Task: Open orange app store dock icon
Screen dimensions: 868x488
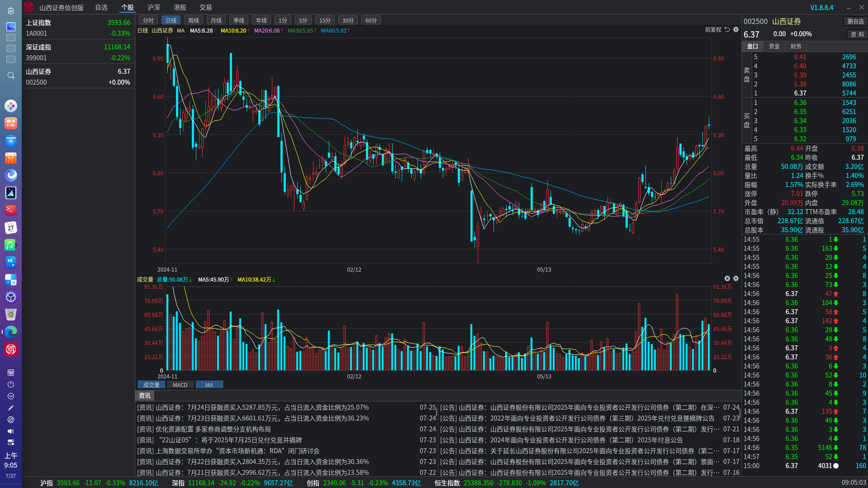Action: 11,158
